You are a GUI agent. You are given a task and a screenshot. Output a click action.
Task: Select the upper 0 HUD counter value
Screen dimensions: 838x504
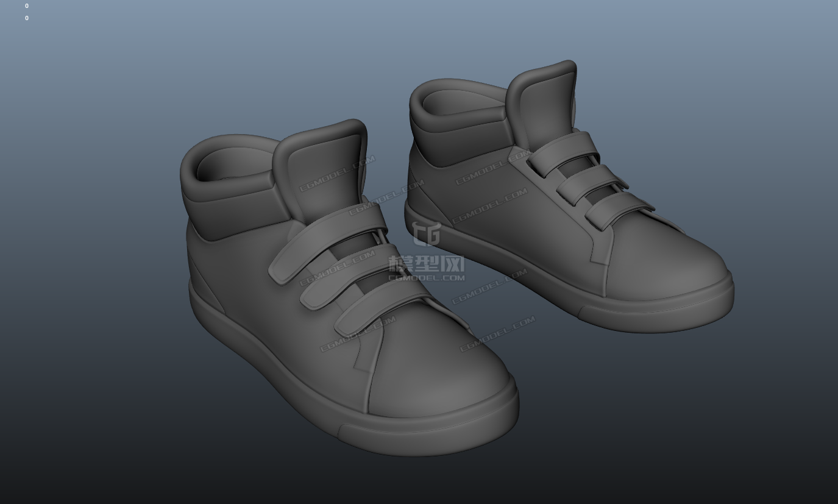(26, 6)
